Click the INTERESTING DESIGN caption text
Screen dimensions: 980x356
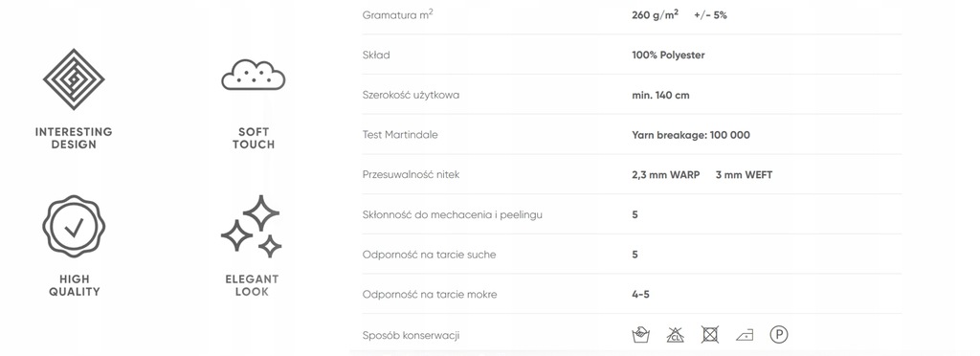click(x=74, y=138)
